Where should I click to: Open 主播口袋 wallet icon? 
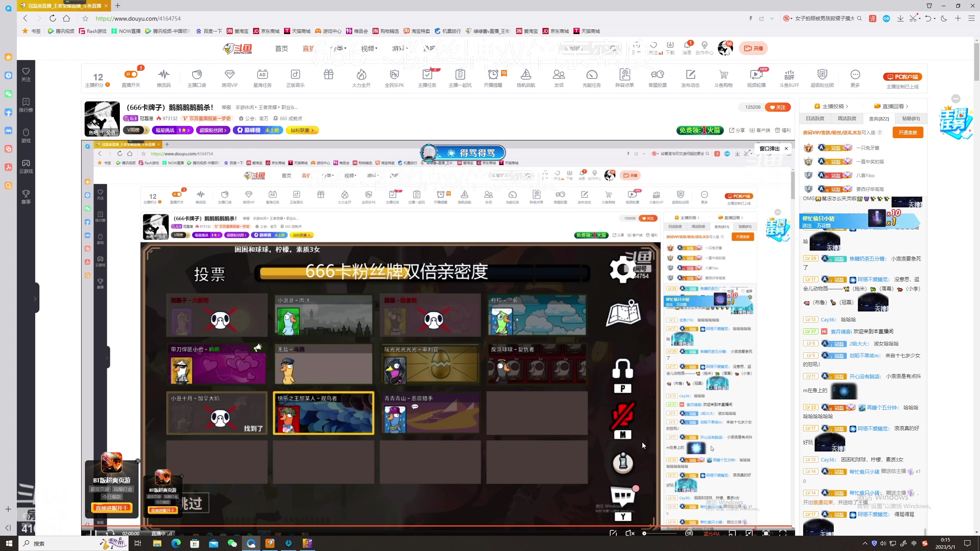point(197,74)
